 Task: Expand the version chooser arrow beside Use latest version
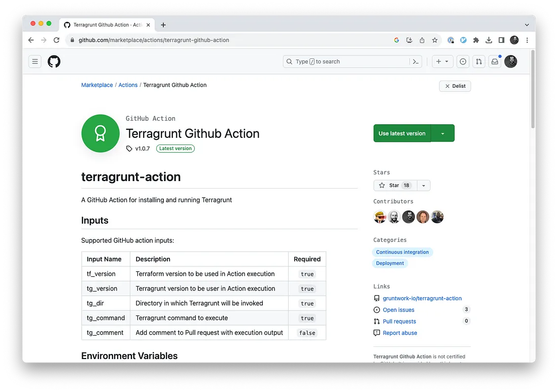[443, 133]
